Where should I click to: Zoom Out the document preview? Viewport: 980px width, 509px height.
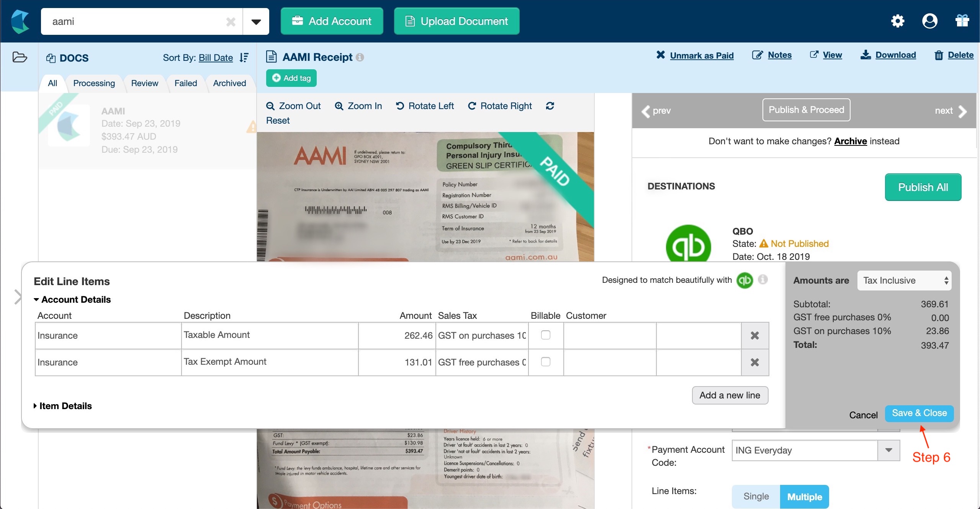pos(293,106)
